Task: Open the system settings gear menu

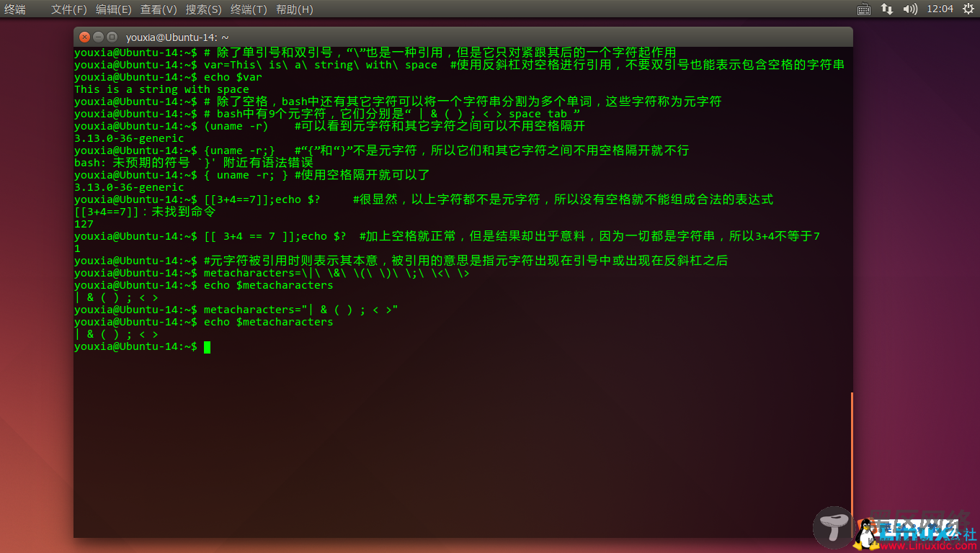Action: [968, 9]
